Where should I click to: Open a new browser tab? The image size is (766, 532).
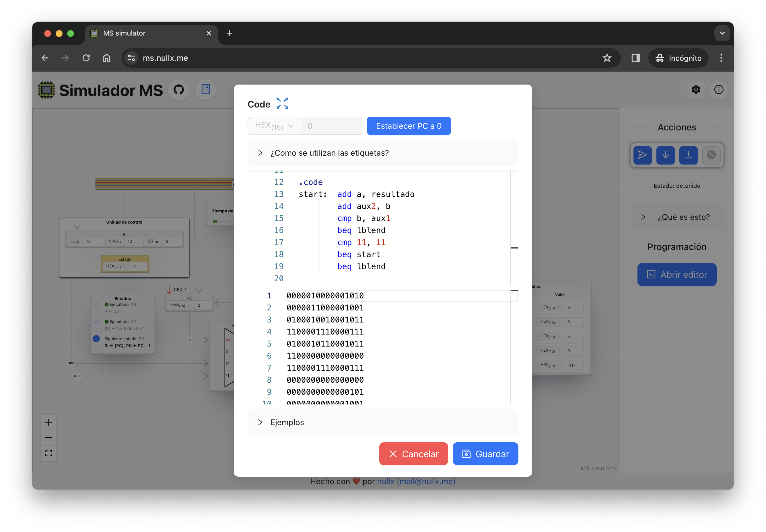(229, 33)
